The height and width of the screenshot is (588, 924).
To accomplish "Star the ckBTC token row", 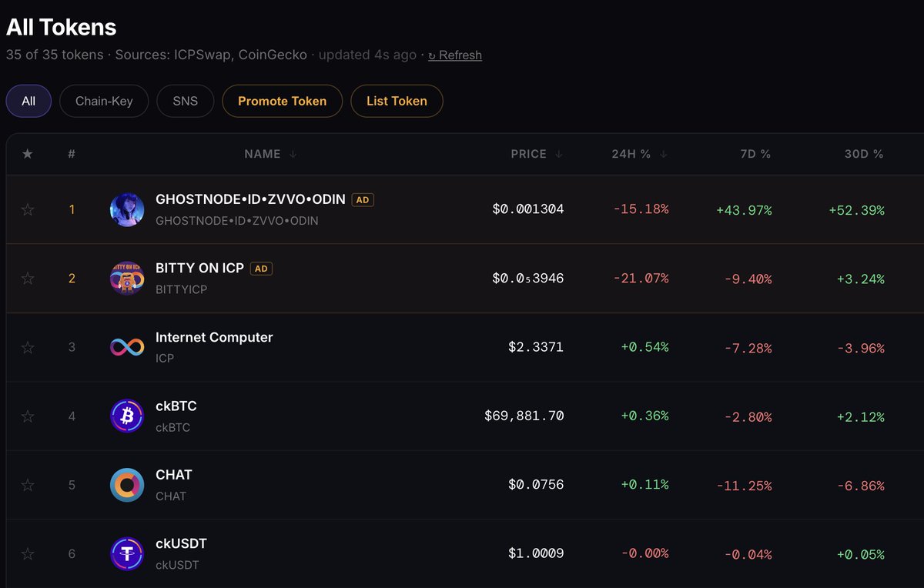I will click(28, 416).
